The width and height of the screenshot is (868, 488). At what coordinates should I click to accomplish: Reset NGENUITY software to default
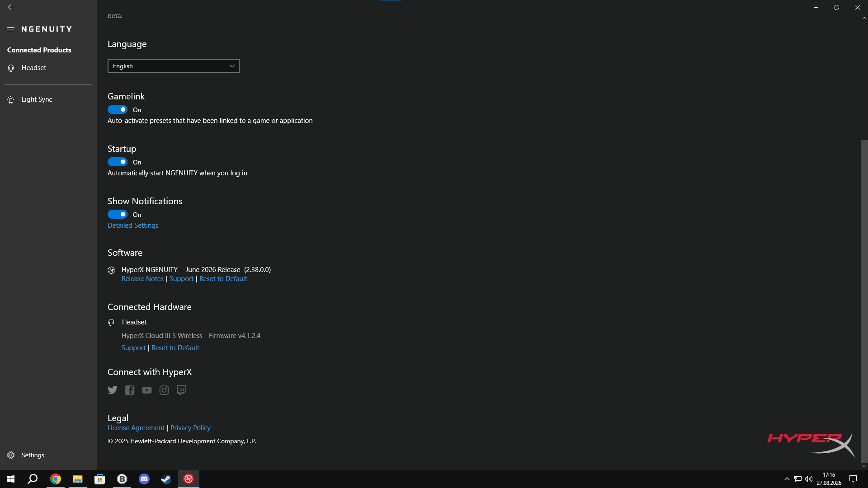(x=223, y=279)
